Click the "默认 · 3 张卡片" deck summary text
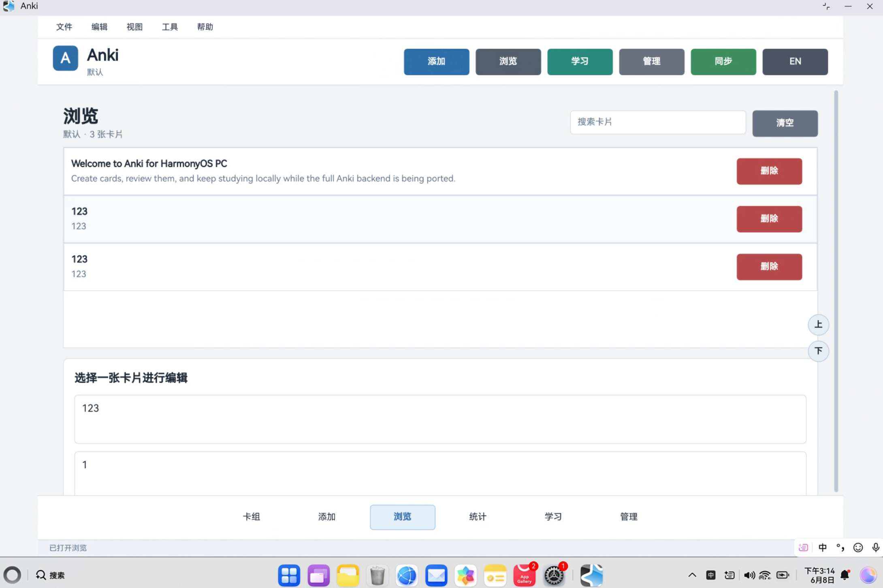 tap(93, 134)
